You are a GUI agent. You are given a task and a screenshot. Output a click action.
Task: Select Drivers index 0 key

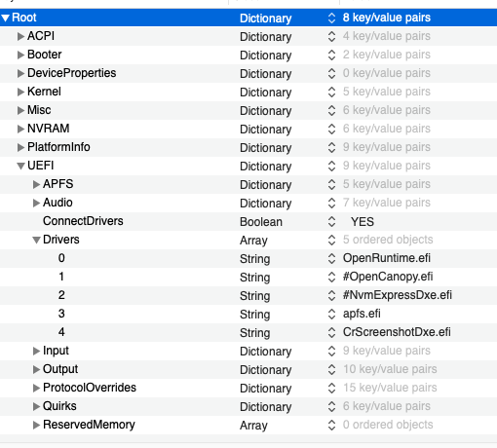[x=61, y=258]
